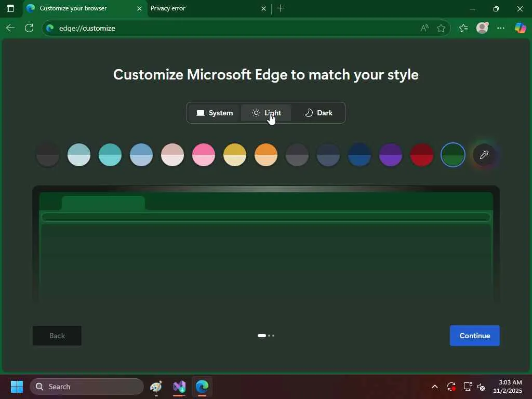Screen dimensions: 532x399
Task: Click the sync status tray icon
Action: point(451,387)
